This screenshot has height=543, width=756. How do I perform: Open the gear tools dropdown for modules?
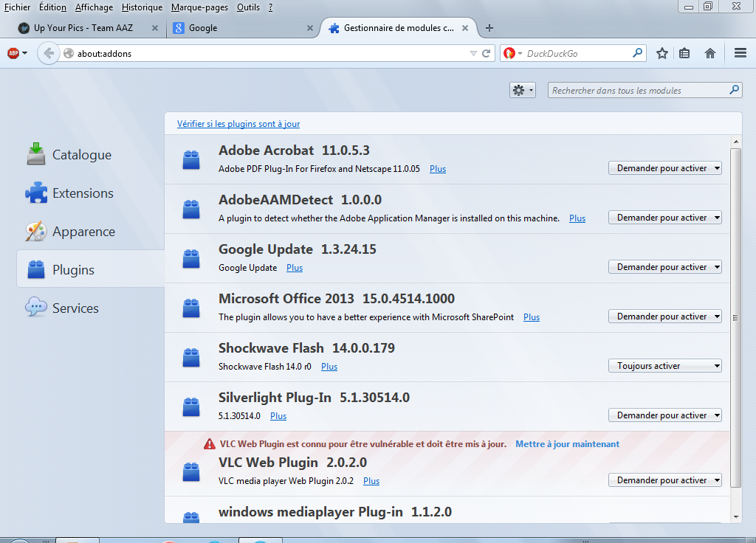point(523,90)
